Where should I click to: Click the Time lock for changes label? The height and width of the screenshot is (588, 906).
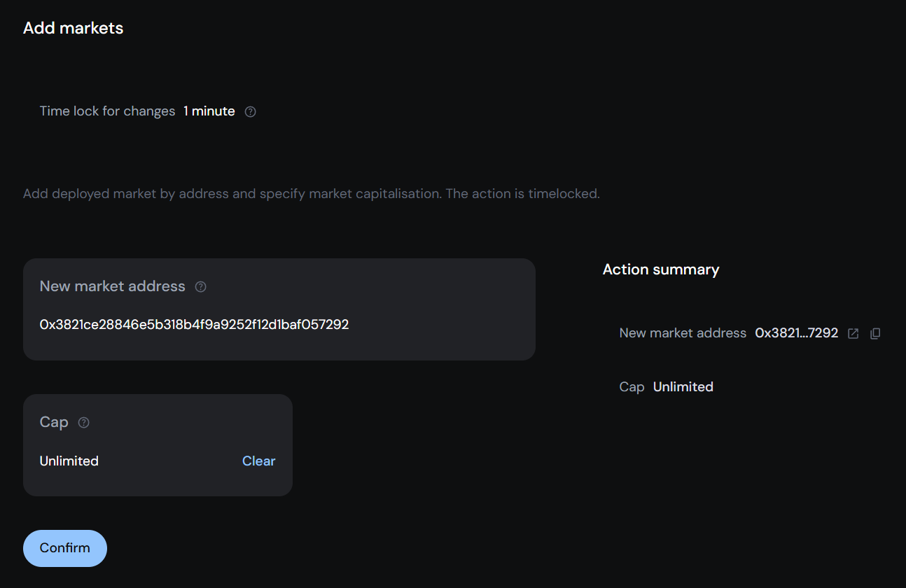click(x=107, y=111)
